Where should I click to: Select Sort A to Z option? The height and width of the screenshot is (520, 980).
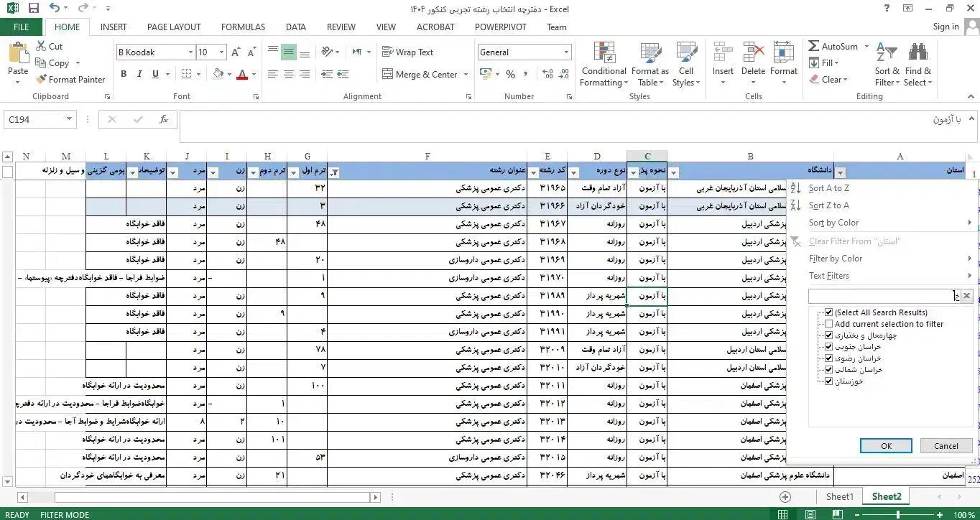coord(828,188)
